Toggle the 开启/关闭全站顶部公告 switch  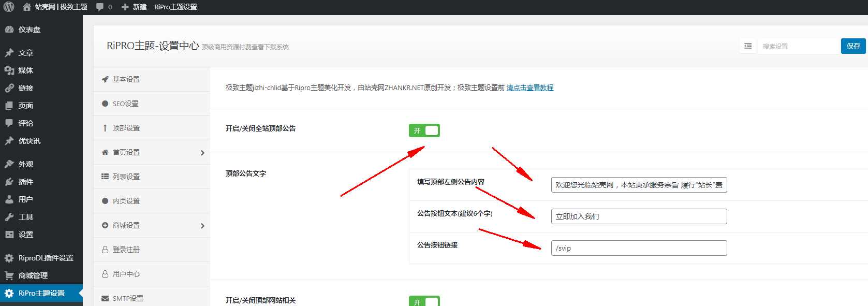click(x=424, y=130)
